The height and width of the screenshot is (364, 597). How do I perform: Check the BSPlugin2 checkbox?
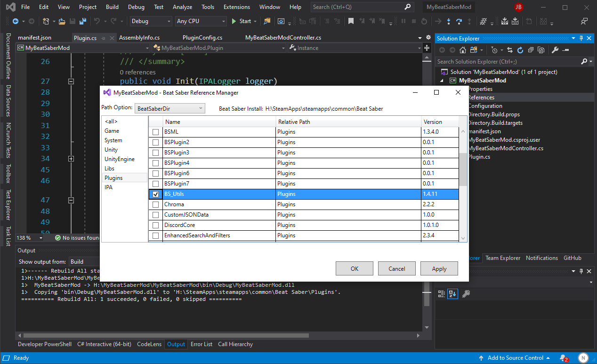(x=155, y=142)
